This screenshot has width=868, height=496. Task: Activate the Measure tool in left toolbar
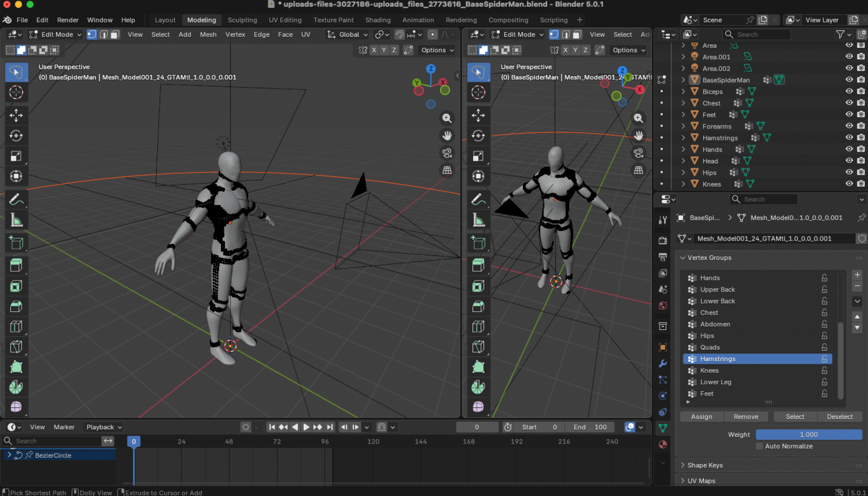(x=16, y=220)
